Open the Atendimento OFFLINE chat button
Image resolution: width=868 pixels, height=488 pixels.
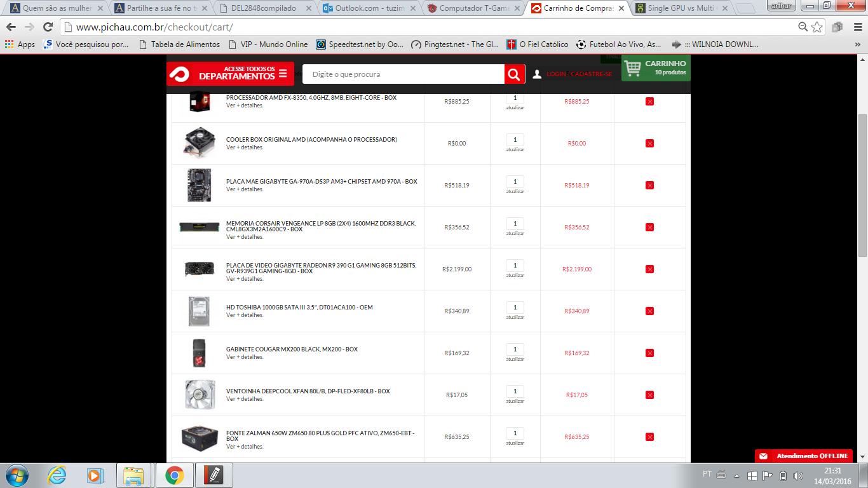point(803,456)
